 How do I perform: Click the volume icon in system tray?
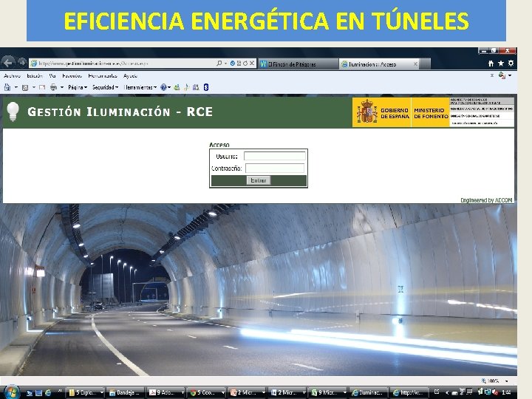tap(494, 392)
